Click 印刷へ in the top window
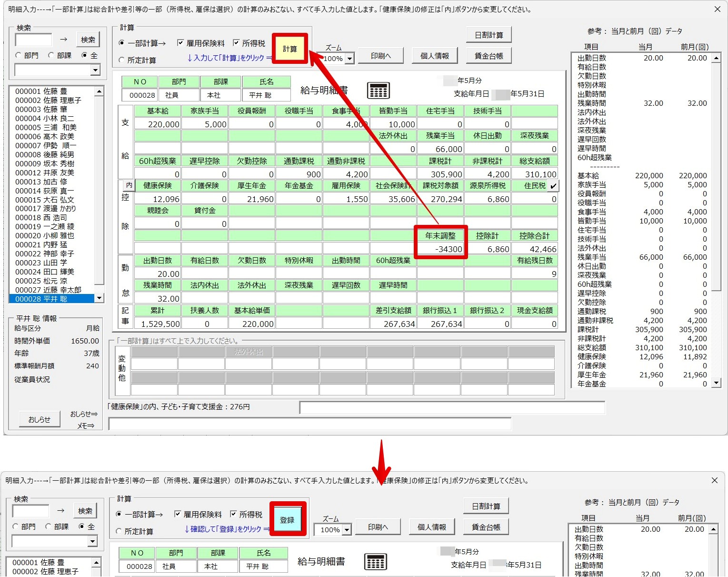The height and width of the screenshot is (577, 728). pyautogui.click(x=381, y=56)
